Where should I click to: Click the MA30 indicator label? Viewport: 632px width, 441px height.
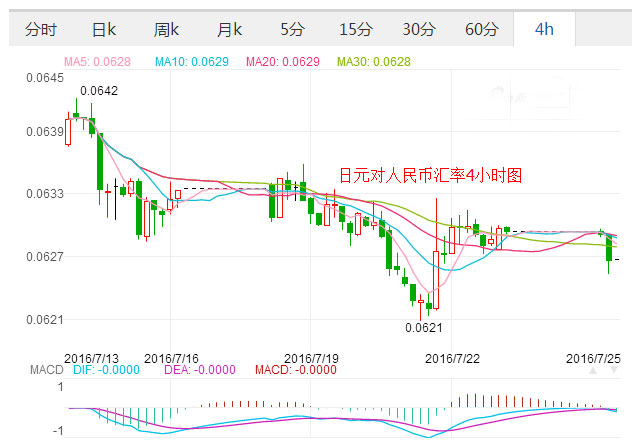pos(375,62)
